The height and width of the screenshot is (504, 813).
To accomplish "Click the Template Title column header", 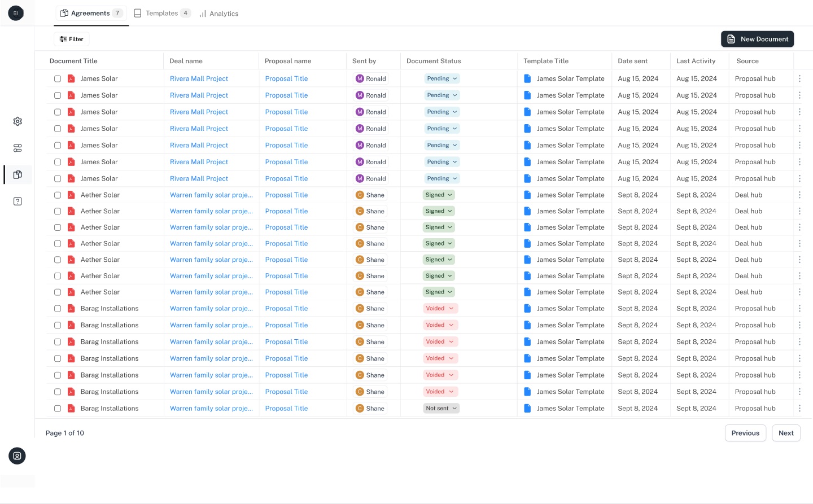I will pyautogui.click(x=546, y=61).
